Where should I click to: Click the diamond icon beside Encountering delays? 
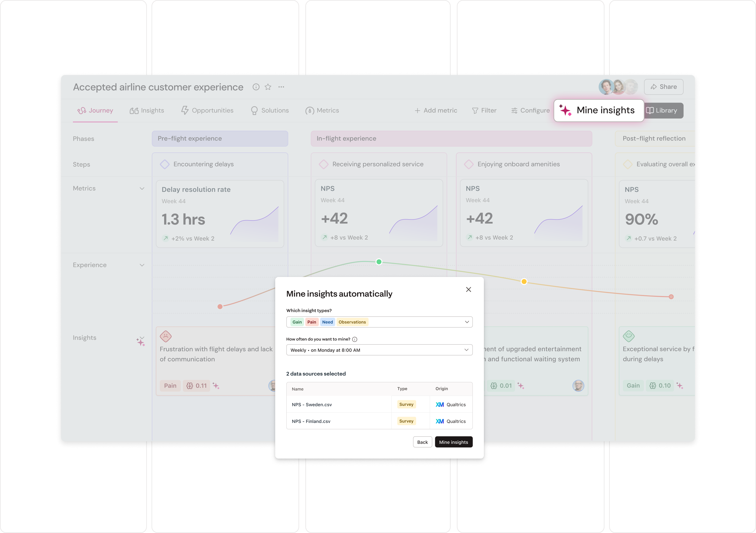(x=165, y=164)
